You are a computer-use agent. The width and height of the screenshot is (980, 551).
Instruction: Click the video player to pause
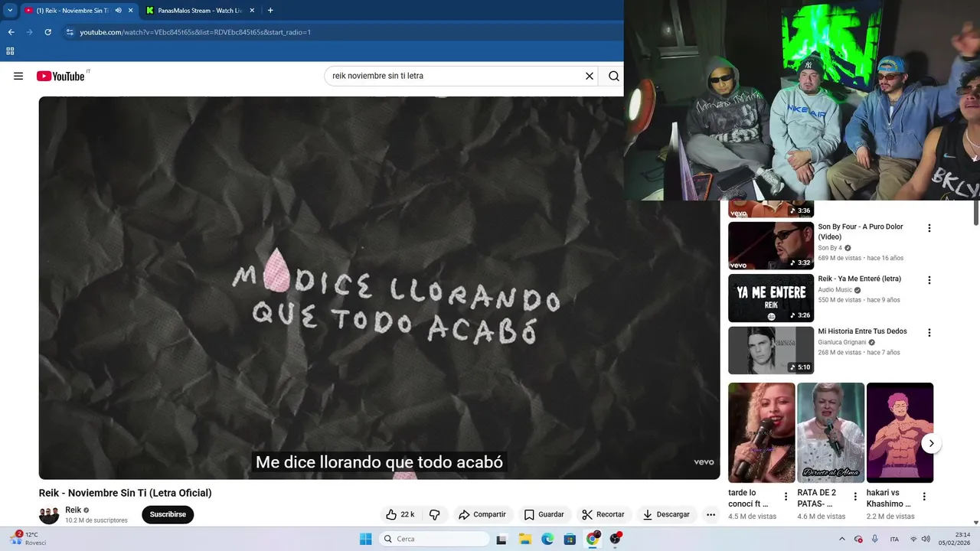tap(379, 287)
